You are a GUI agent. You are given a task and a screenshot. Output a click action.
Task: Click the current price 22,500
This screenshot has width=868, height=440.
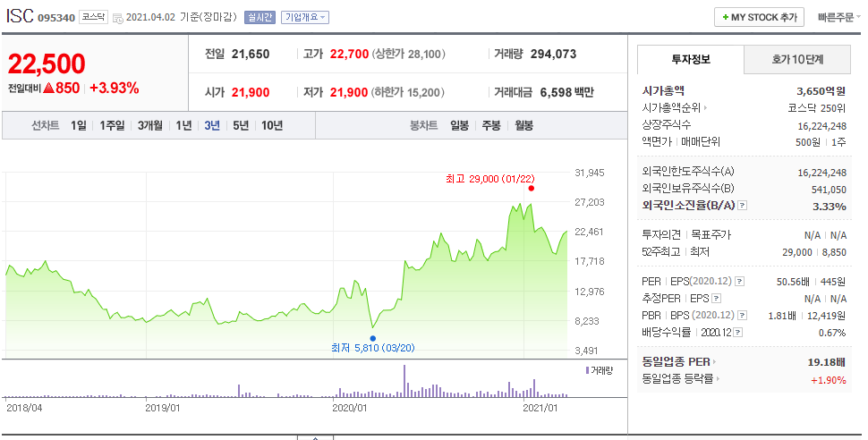(x=47, y=64)
